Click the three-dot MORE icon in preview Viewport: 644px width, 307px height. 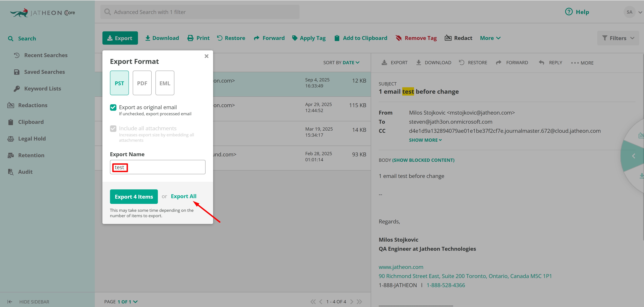(574, 63)
